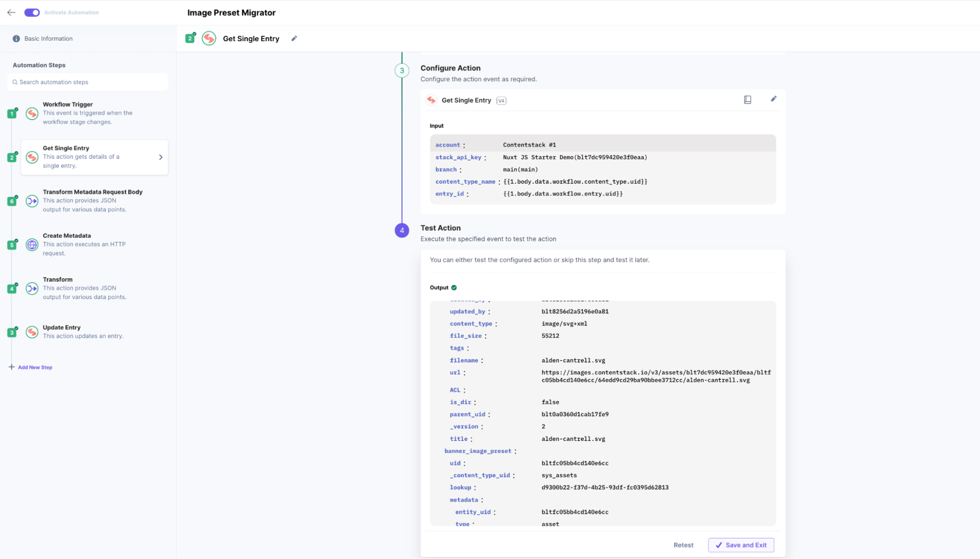This screenshot has height=559, width=980.
Task: Click the Update Entry Contentstack icon
Action: coord(32,332)
